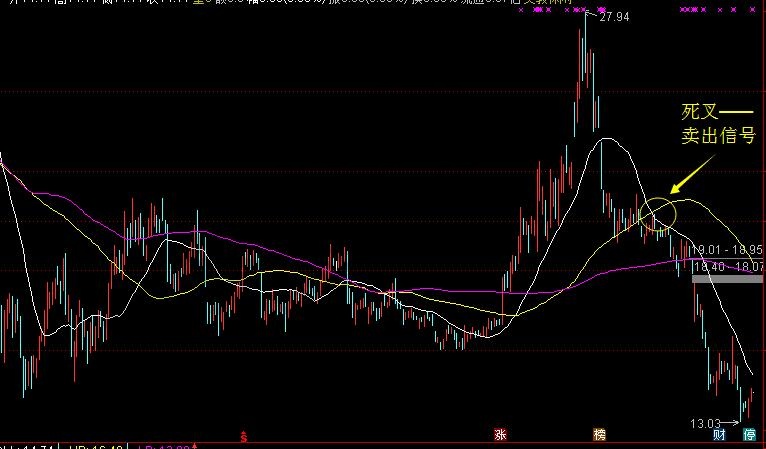This screenshot has width=766, height=449.
Task: Click the yellow arrow pointing at the death cross
Action: click(688, 180)
